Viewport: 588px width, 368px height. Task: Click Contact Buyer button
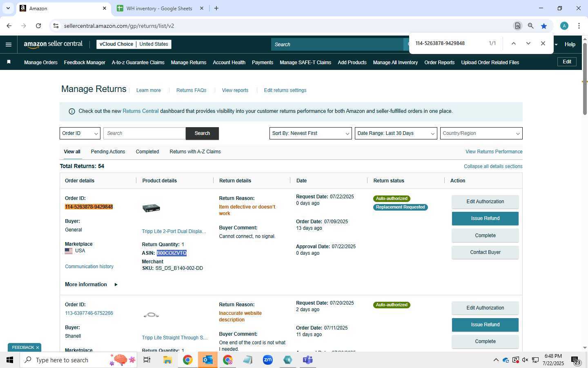[x=485, y=252]
